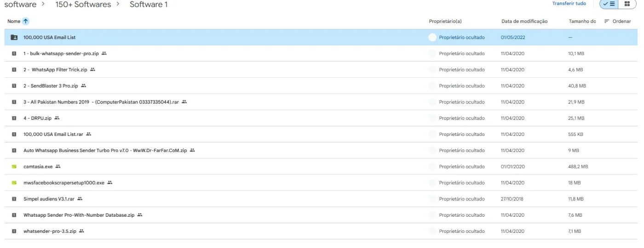Switch to grid layout view
Image resolution: width=644 pixels, height=248 pixels.
point(627,4)
